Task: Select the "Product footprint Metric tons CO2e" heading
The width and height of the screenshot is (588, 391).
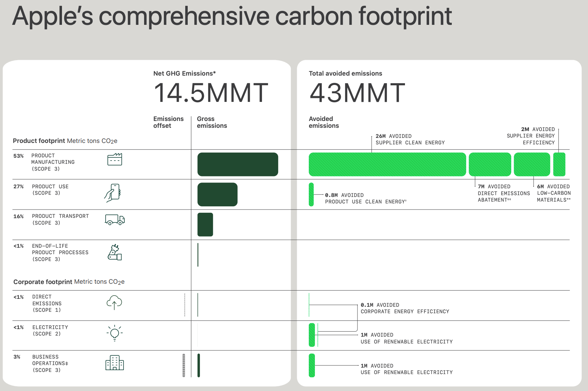Action: [x=65, y=141]
